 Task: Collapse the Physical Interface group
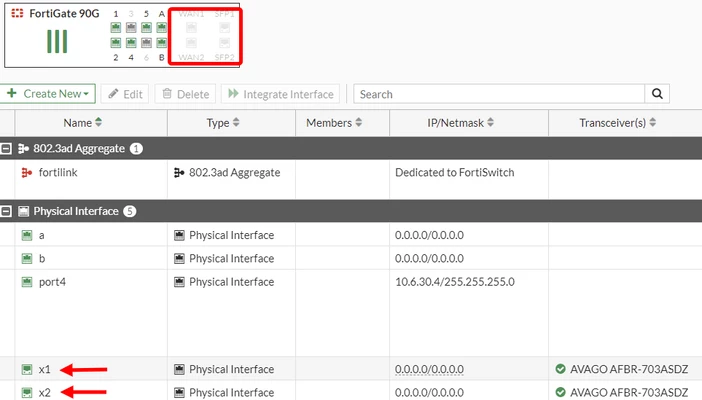pos(6,211)
